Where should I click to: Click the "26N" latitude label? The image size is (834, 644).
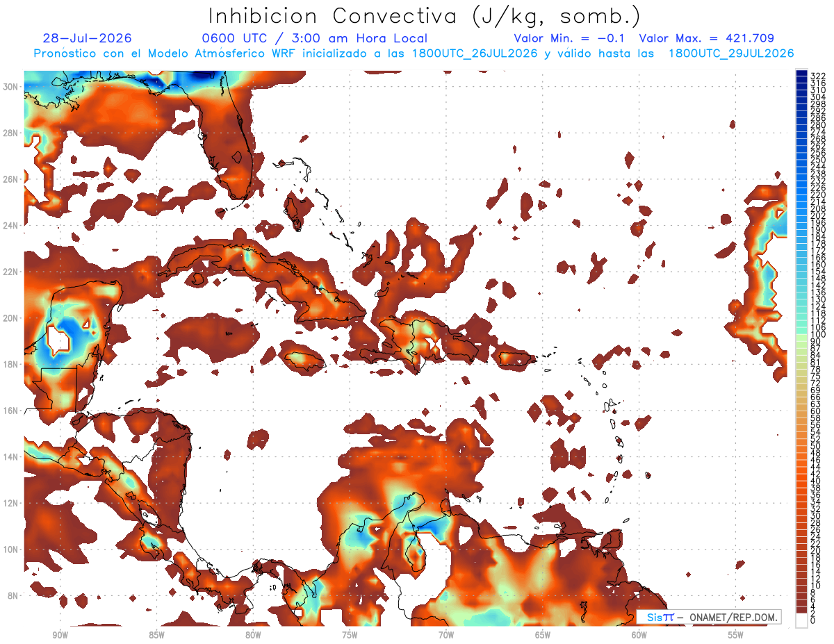tap(12, 179)
